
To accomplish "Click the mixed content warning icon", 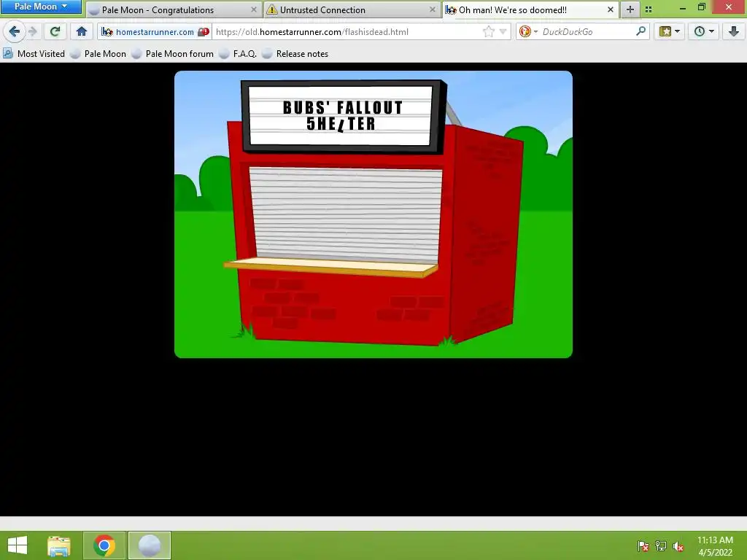I will pos(204,32).
